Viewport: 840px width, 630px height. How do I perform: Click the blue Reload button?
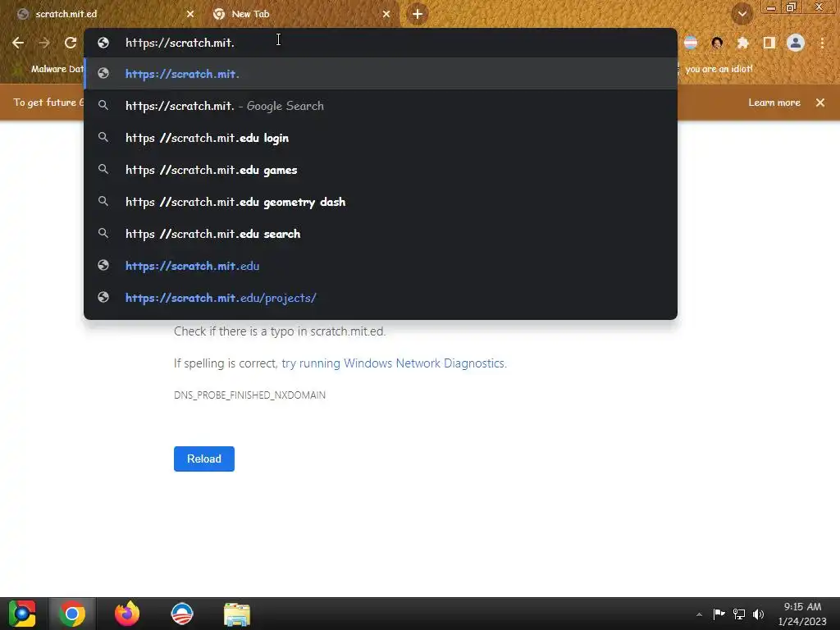[x=204, y=459]
